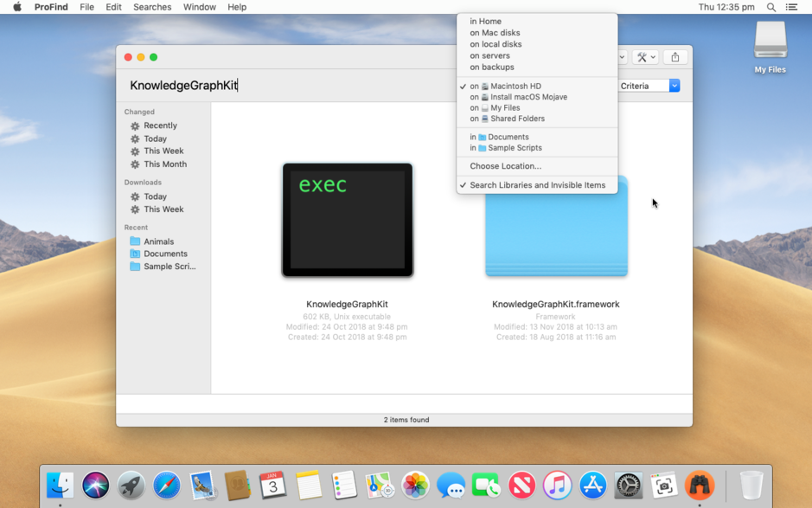
Task: Open the Window menu
Action: (200, 7)
